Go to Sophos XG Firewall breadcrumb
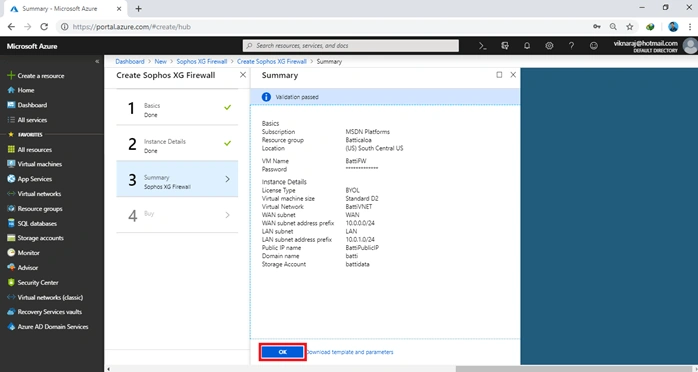Viewport: 698px width, 372px height. click(202, 61)
